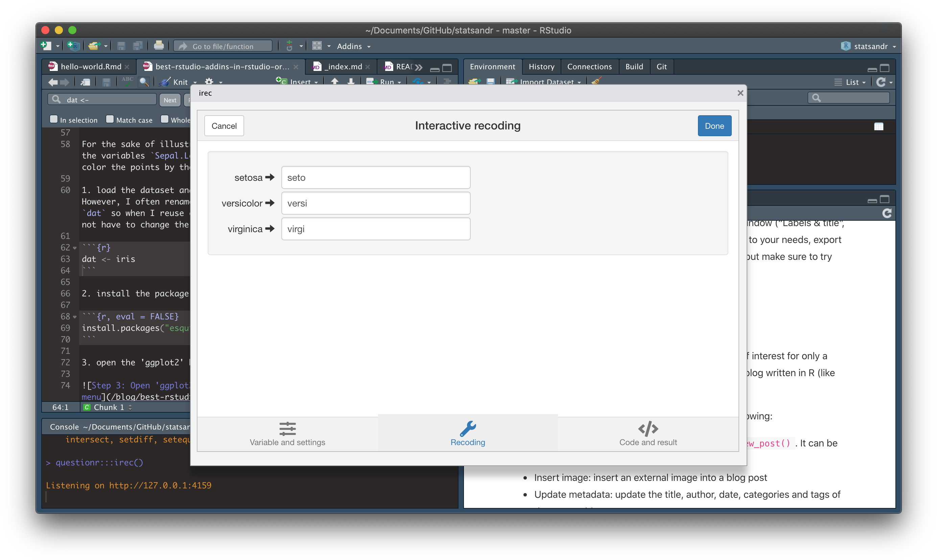Close the _index.md tab
Image resolution: width=937 pixels, height=560 pixels.
pyautogui.click(x=368, y=67)
